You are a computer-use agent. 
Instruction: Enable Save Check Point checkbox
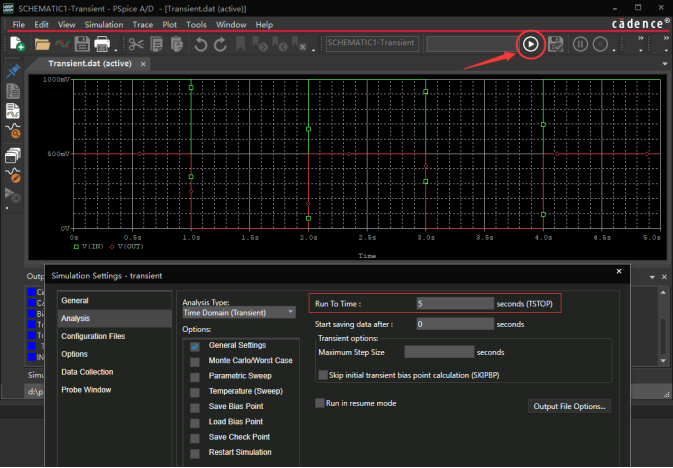coord(195,438)
